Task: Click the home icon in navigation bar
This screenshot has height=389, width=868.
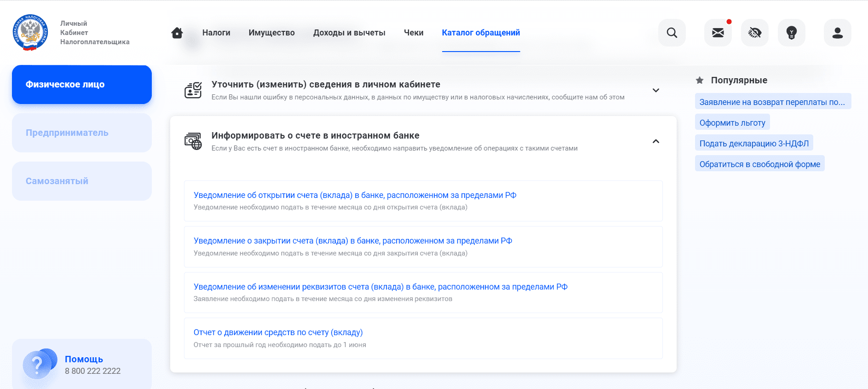Action: (x=177, y=33)
